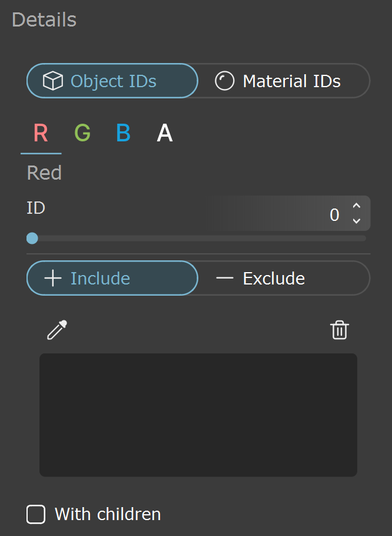This screenshot has width=392, height=536.
Task: Click the minus icon on Exclude
Action: 225,278
